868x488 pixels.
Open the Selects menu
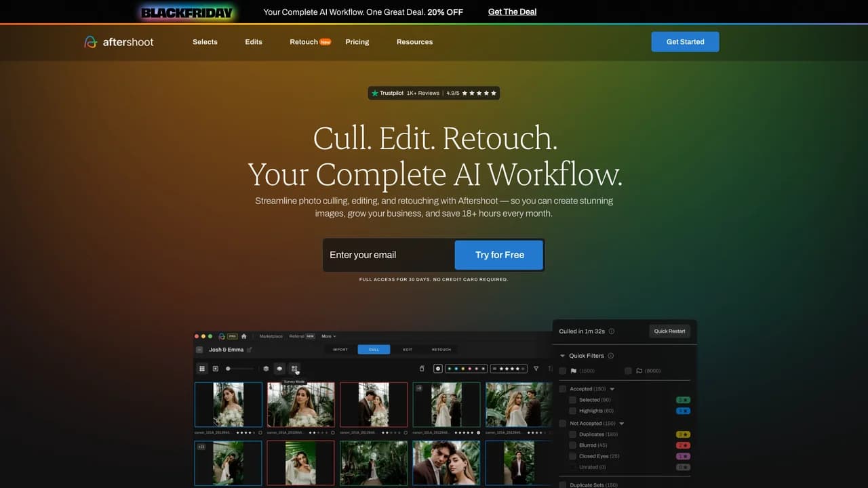tap(205, 42)
